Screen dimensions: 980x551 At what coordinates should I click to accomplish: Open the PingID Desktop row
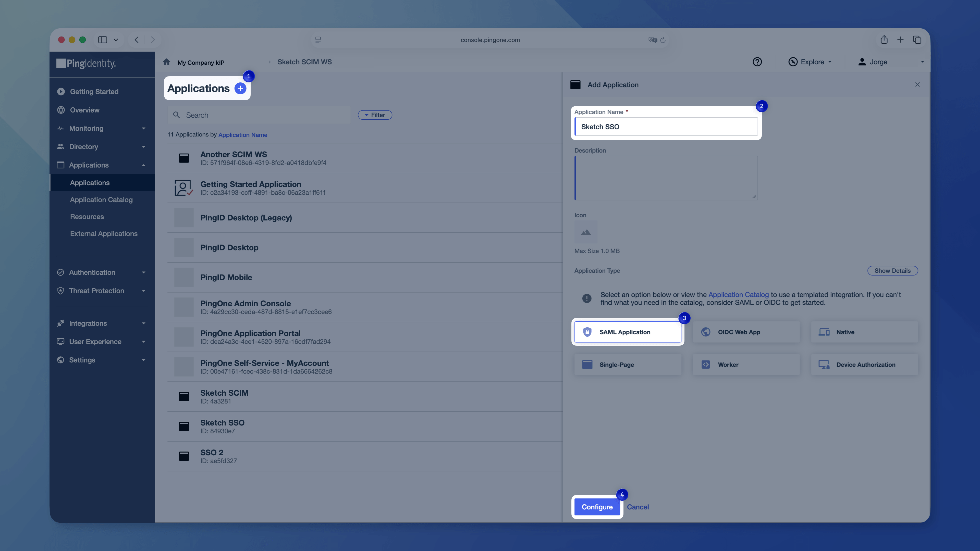click(x=364, y=247)
